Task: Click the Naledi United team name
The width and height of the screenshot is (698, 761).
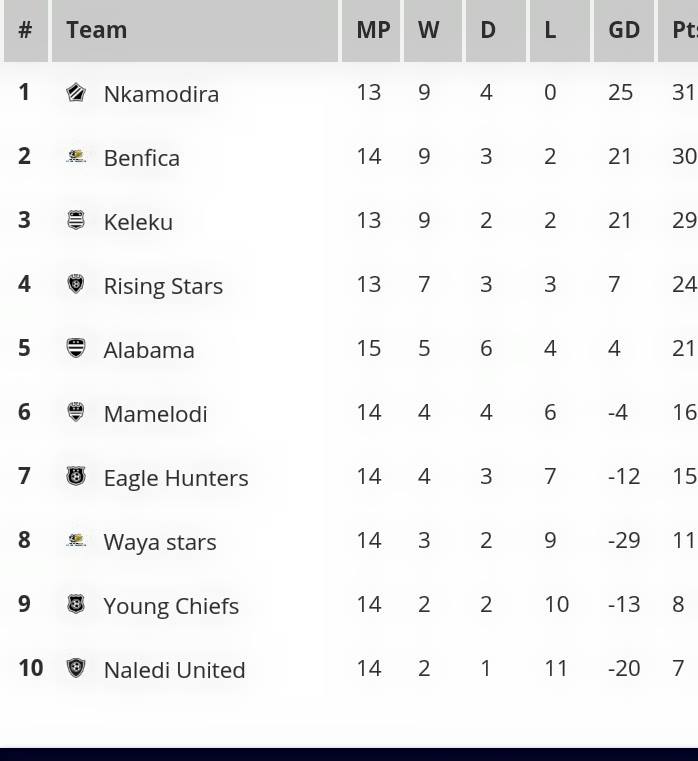Action: point(175,670)
